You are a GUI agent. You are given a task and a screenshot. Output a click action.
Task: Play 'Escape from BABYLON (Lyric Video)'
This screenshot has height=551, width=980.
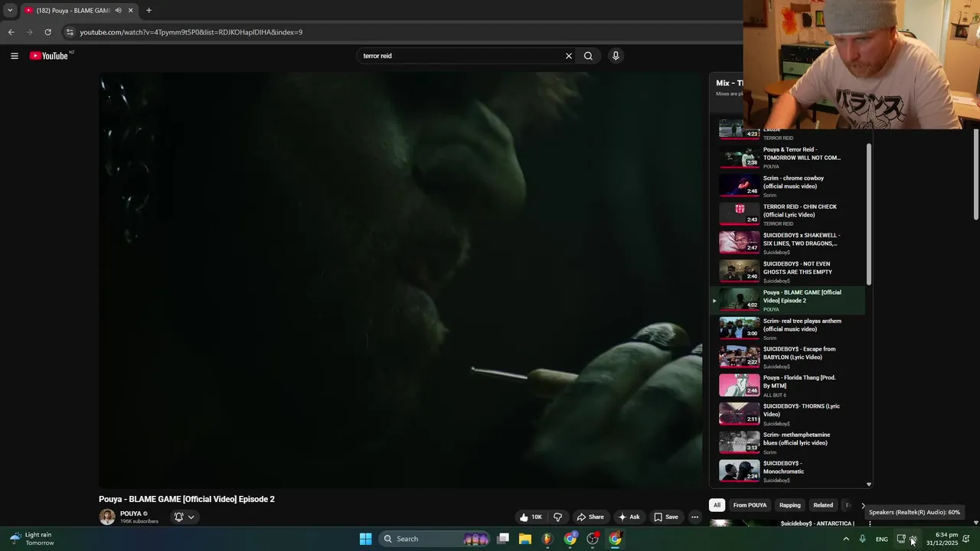(789, 357)
